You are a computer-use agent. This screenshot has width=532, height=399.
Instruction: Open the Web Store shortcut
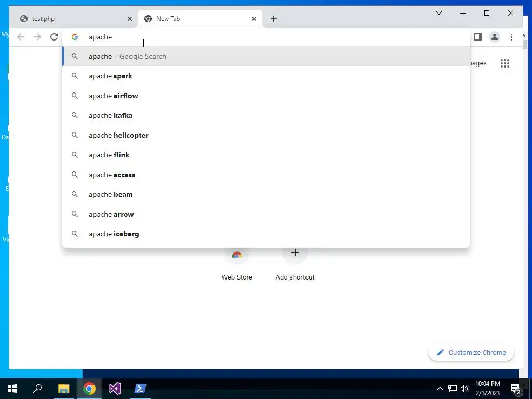[x=237, y=264]
